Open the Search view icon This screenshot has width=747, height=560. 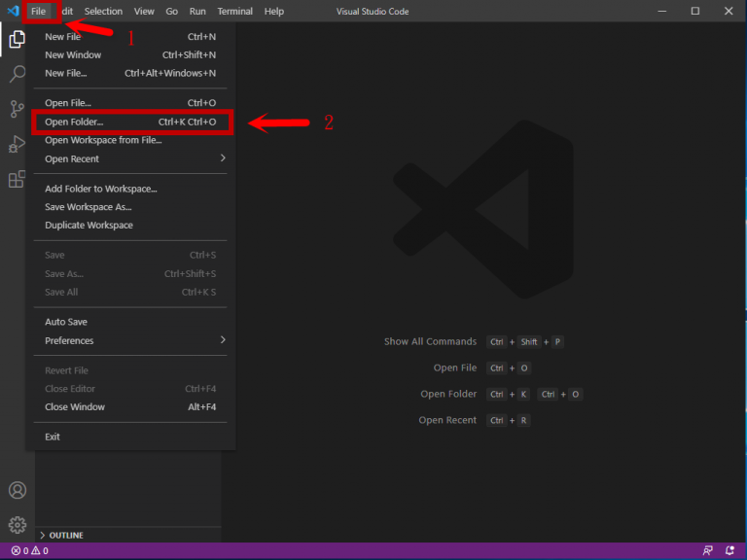pyautogui.click(x=18, y=74)
